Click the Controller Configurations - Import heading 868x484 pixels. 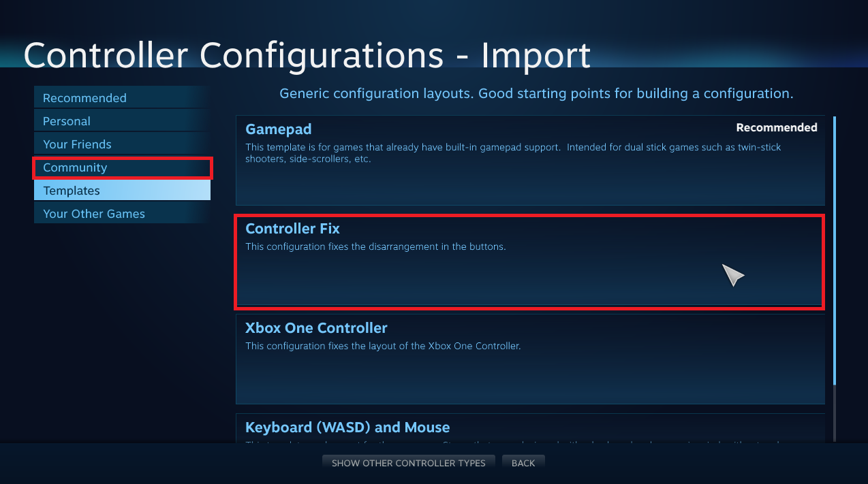pos(307,54)
